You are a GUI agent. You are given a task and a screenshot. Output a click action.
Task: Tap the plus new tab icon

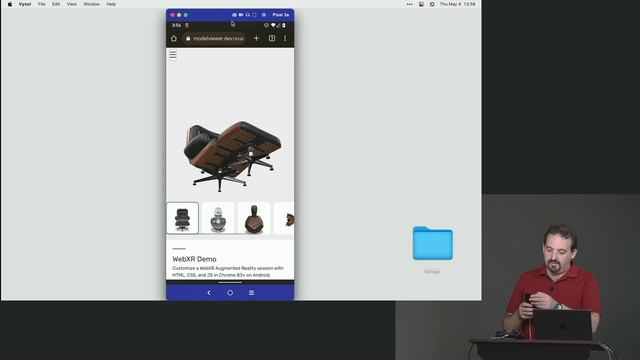pos(256,38)
